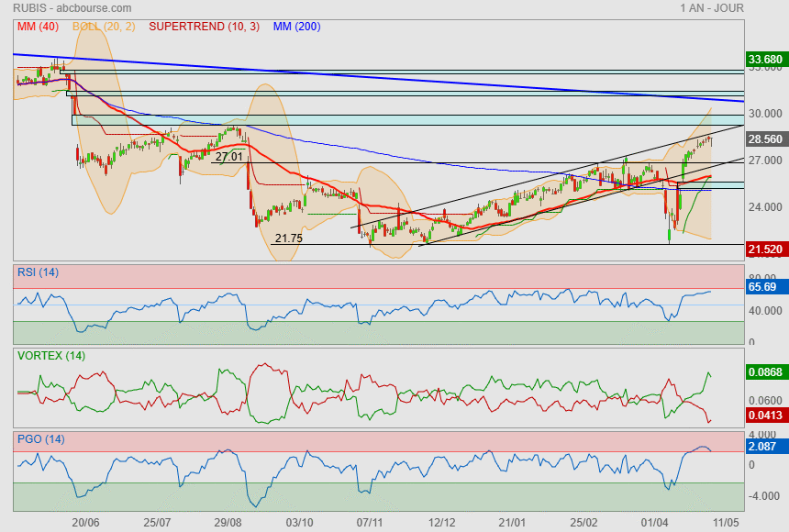Click the 29/08 date label

tap(228, 523)
